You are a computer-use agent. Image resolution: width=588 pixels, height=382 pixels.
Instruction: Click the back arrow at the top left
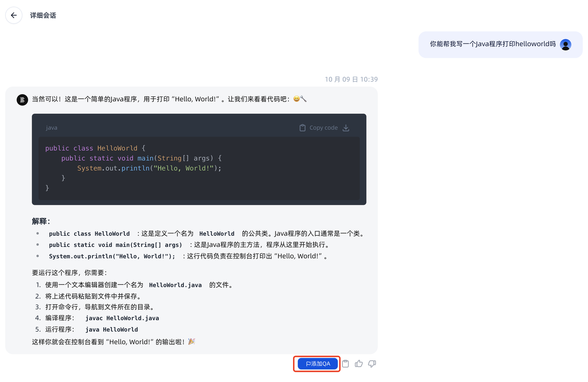coord(13,15)
